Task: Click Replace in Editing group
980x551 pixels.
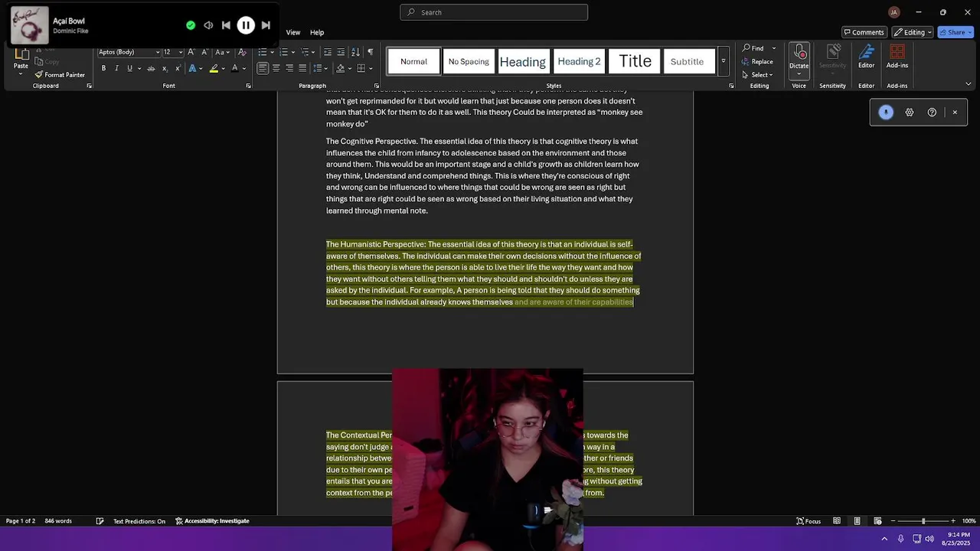Action: (757, 61)
